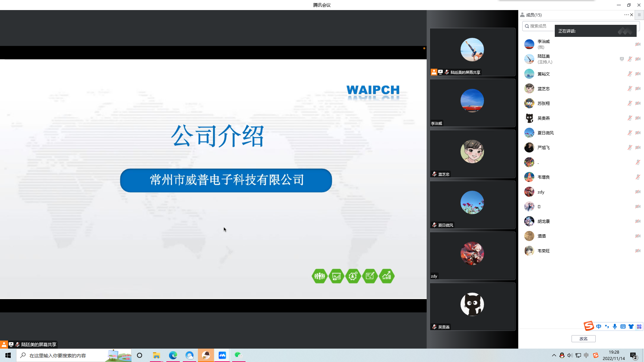Open Tencent Meeting icon in taskbar
The image size is (644, 362).
pyautogui.click(x=222, y=355)
